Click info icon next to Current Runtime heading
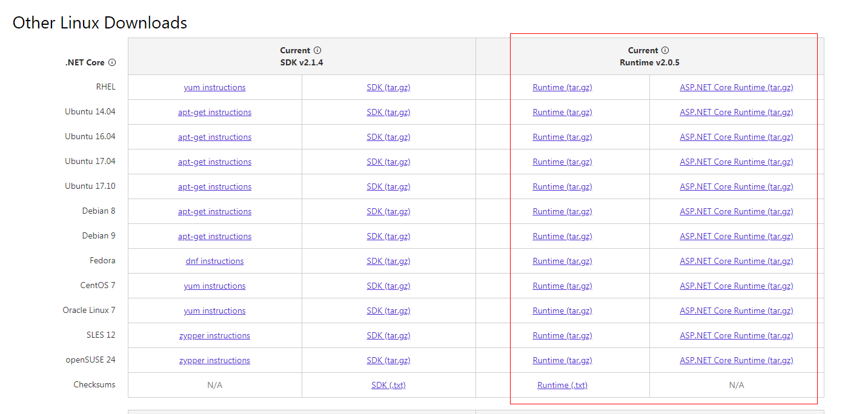868x414 pixels. coord(665,50)
